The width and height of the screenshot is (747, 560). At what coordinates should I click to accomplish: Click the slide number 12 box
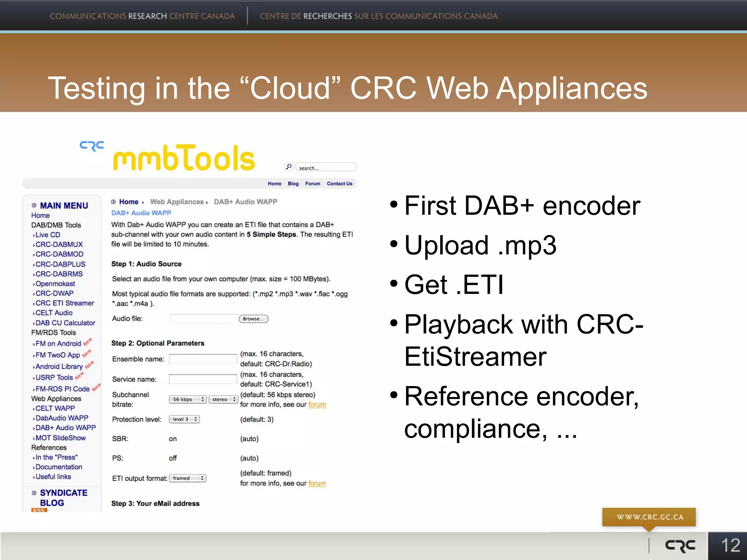pyautogui.click(x=727, y=546)
